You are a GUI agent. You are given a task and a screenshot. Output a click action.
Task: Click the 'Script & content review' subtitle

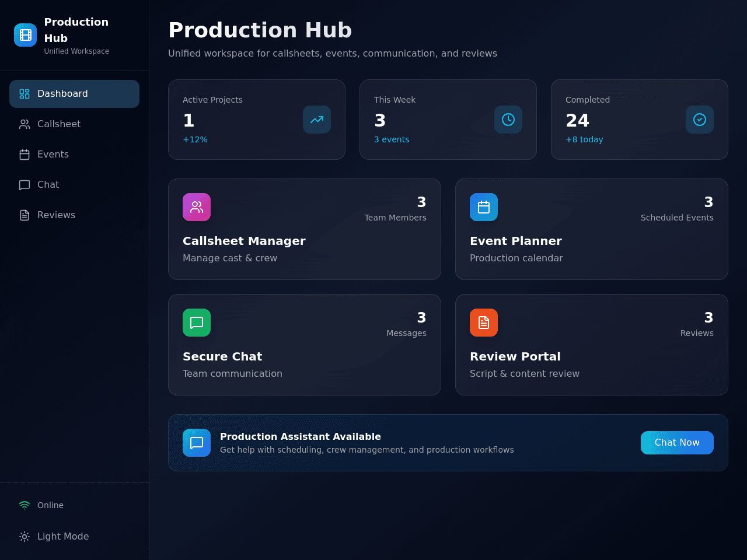[525, 373]
